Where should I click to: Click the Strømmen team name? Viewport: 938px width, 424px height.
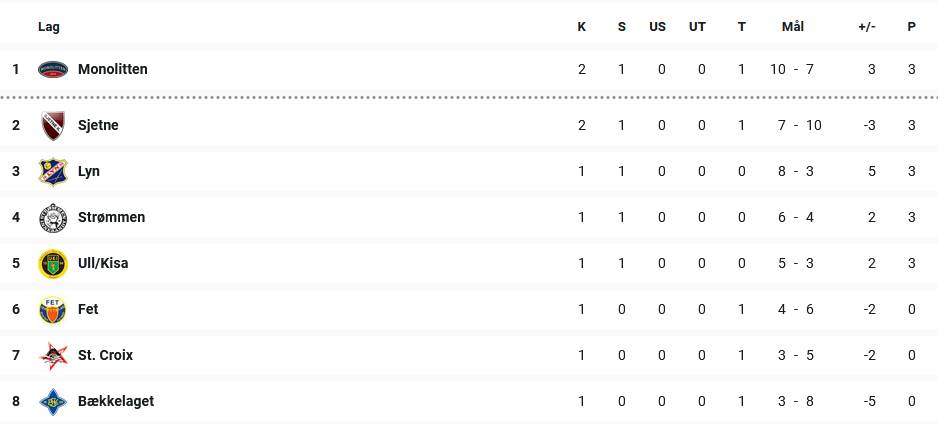coord(111,218)
